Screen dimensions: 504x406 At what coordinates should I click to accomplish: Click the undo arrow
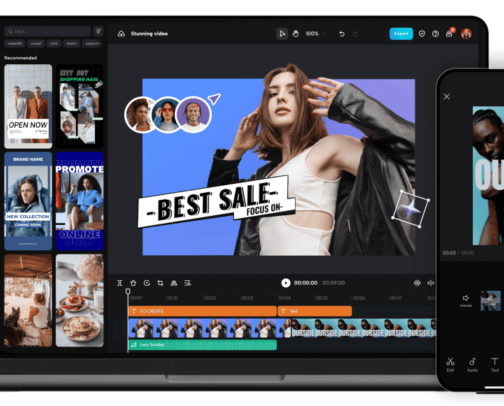click(342, 34)
